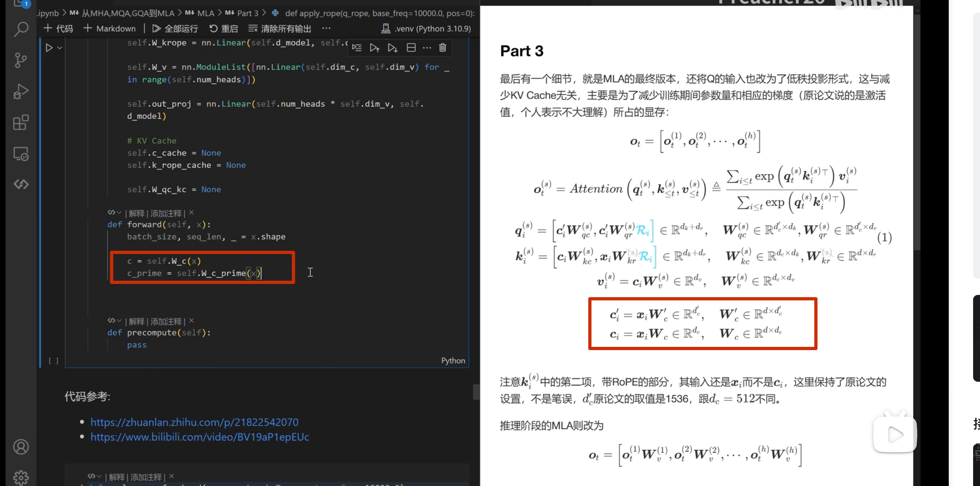This screenshot has width=980, height=486.
Task: Click the MLA breadcrumb item
Action: pyautogui.click(x=205, y=13)
